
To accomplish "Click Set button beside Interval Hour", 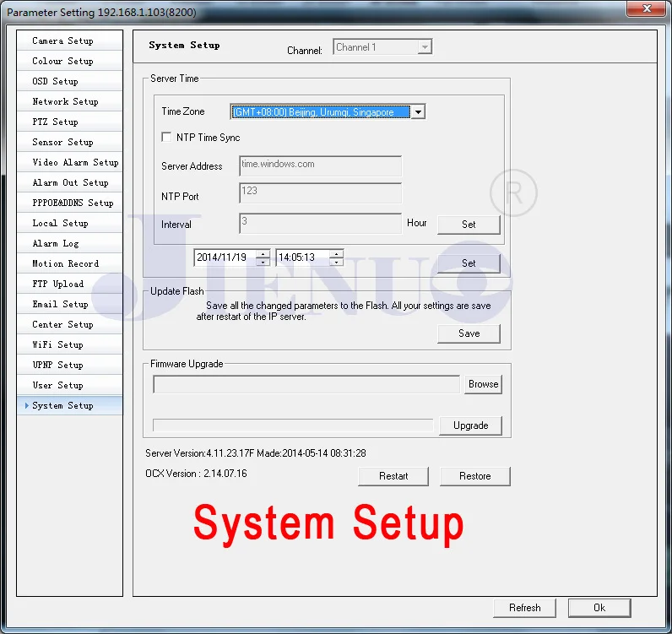I will 469,225.
